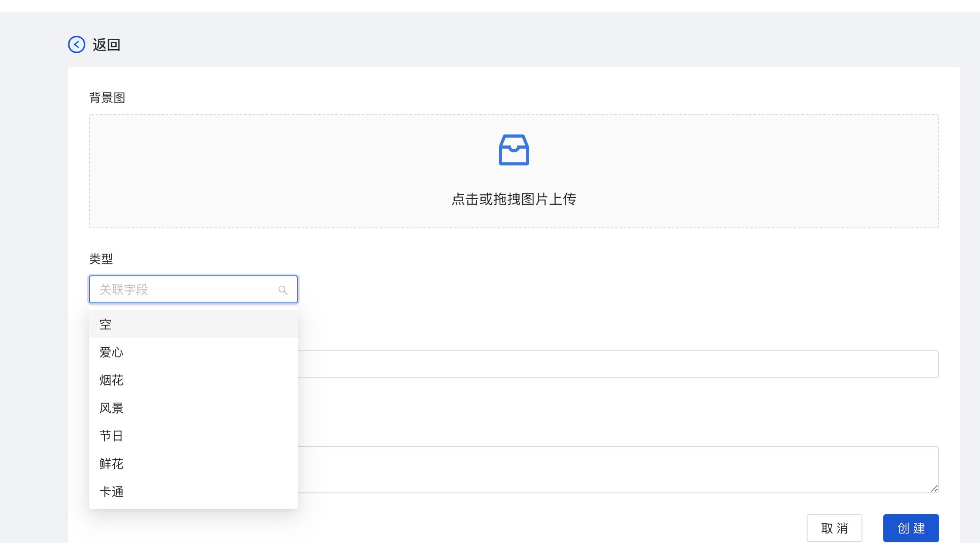Click the upload inbox icon

click(514, 150)
